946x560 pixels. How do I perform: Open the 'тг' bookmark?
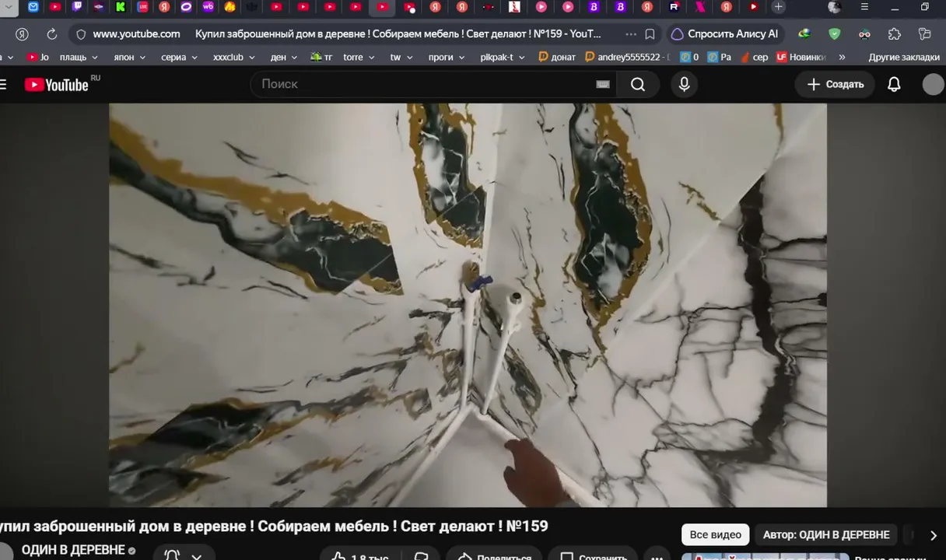click(x=321, y=58)
